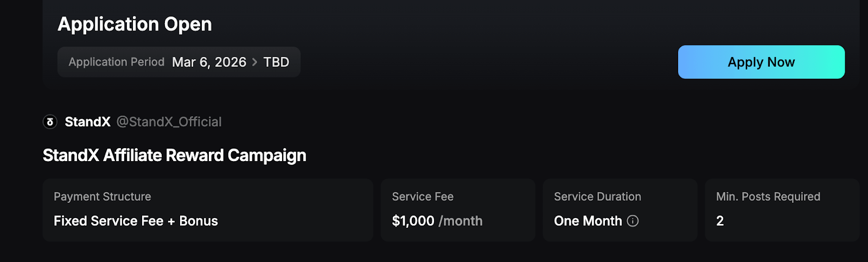Click the Application Period label
This screenshot has width=868, height=262.
click(116, 62)
